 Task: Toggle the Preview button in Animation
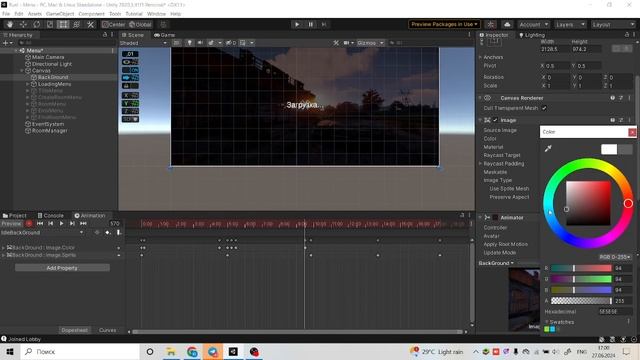(x=11, y=223)
